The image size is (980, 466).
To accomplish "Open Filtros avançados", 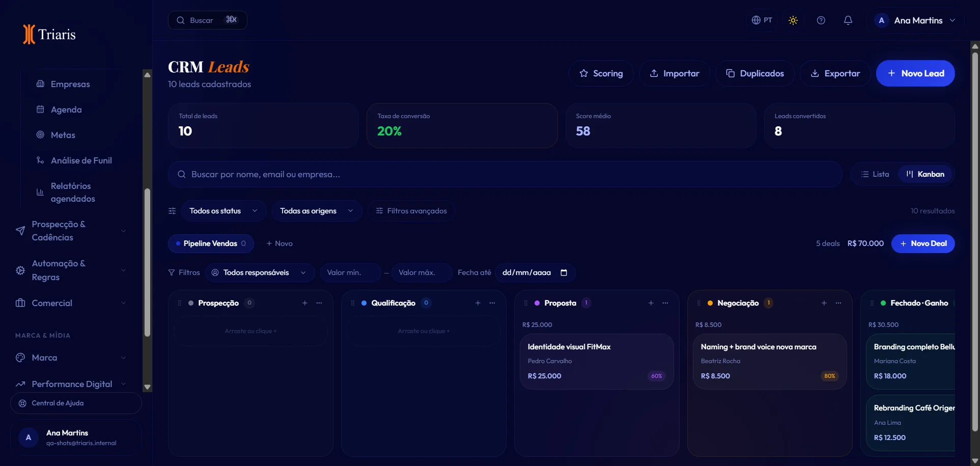I will tap(411, 211).
